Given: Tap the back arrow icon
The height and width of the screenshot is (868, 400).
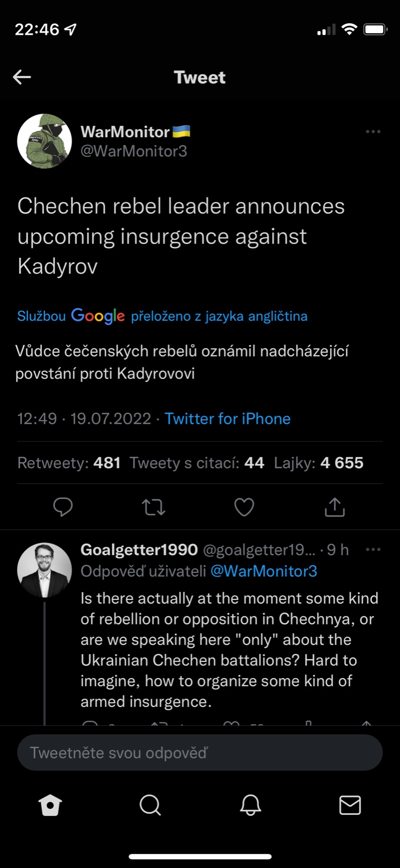Looking at the screenshot, I should tap(22, 77).
